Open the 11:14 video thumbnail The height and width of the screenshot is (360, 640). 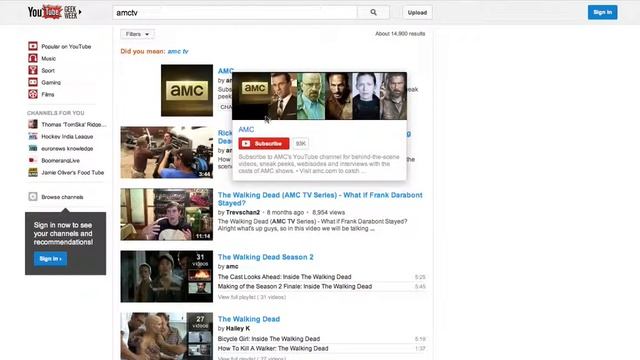click(x=167, y=214)
